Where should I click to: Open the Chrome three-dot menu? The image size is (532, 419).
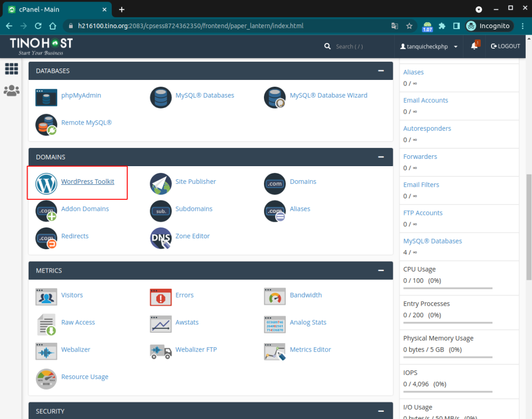click(523, 26)
